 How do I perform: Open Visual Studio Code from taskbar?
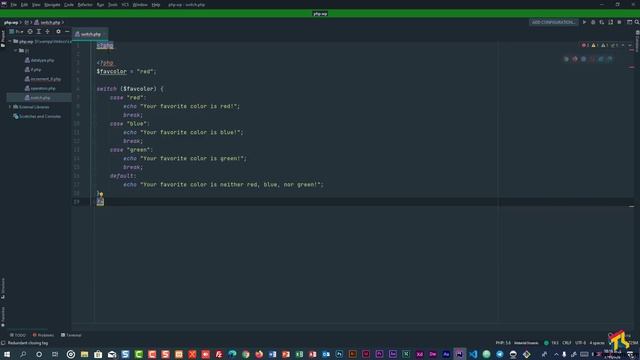(x=473, y=354)
